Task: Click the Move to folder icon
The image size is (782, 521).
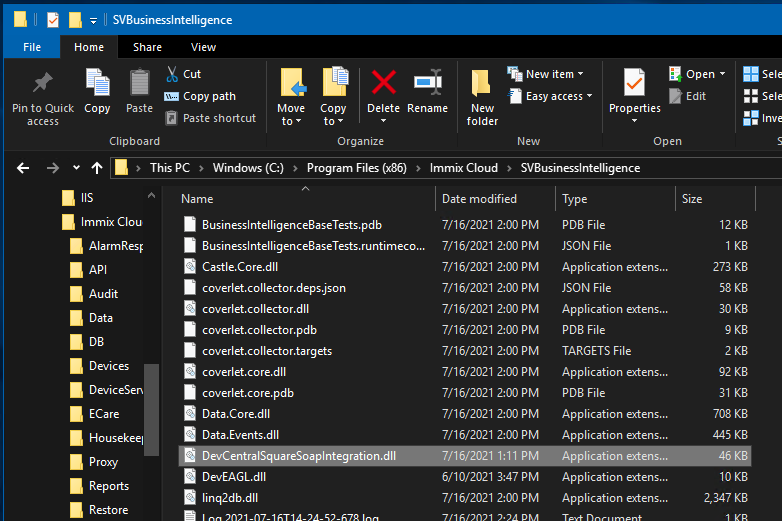Action: pos(293,82)
